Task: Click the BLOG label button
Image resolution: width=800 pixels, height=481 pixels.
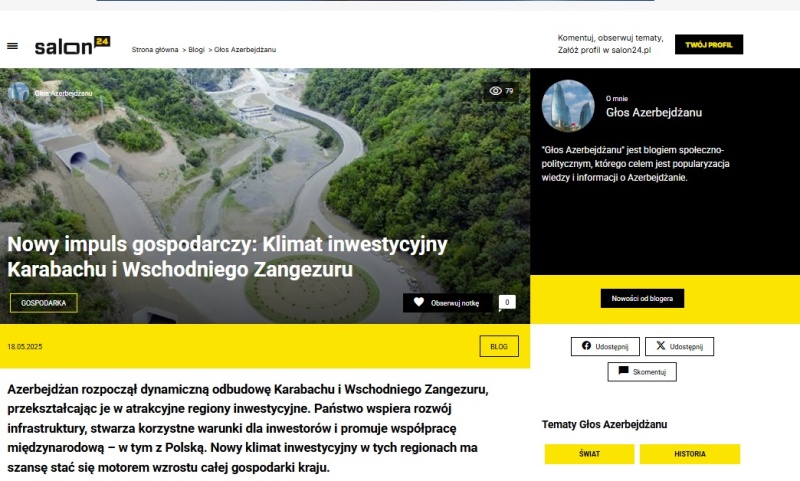Action: pos(499,346)
